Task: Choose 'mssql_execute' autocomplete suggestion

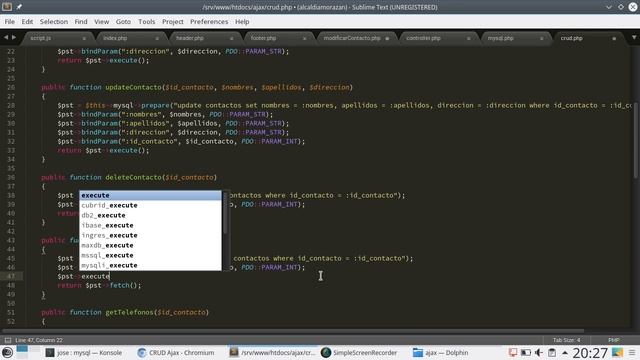Action: coord(150,255)
